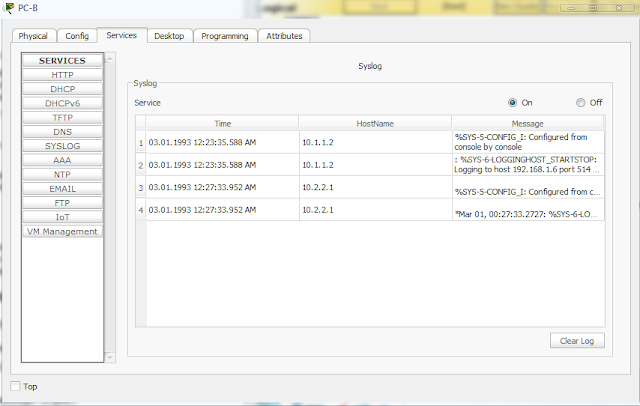Click the Time column header
Image resolution: width=640 pixels, height=406 pixels.
pyautogui.click(x=222, y=124)
